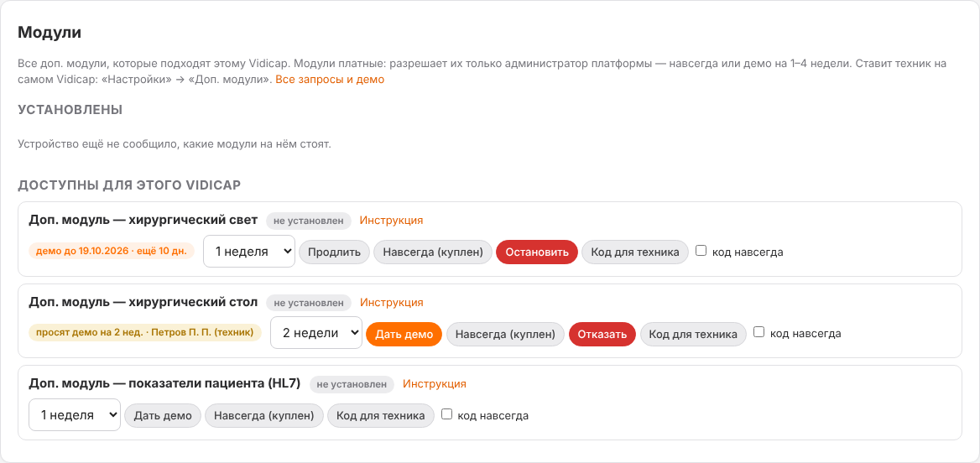Click «не установлен» badge of показатели пациента

tap(352, 384)
